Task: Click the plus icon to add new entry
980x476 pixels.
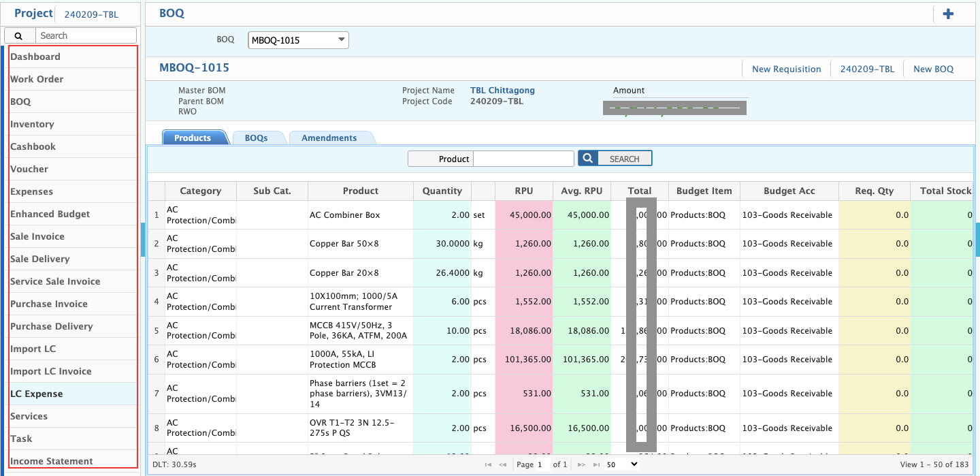Action: [948, 13]
